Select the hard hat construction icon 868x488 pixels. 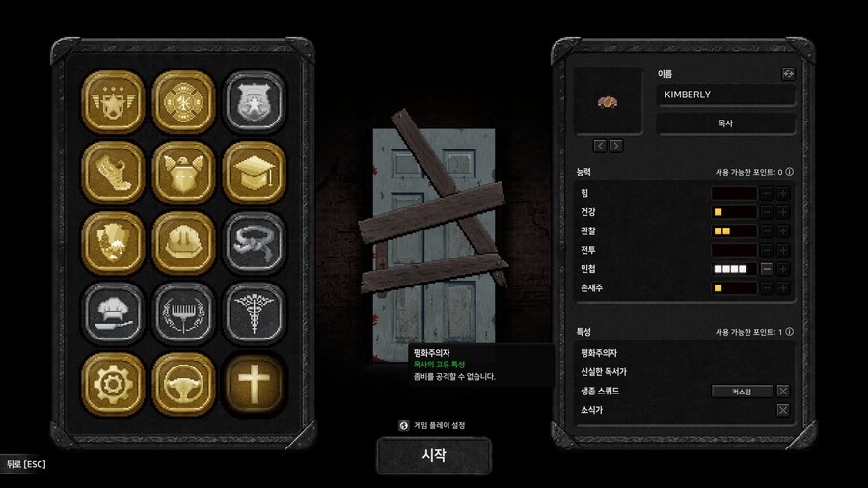(183, 243)
